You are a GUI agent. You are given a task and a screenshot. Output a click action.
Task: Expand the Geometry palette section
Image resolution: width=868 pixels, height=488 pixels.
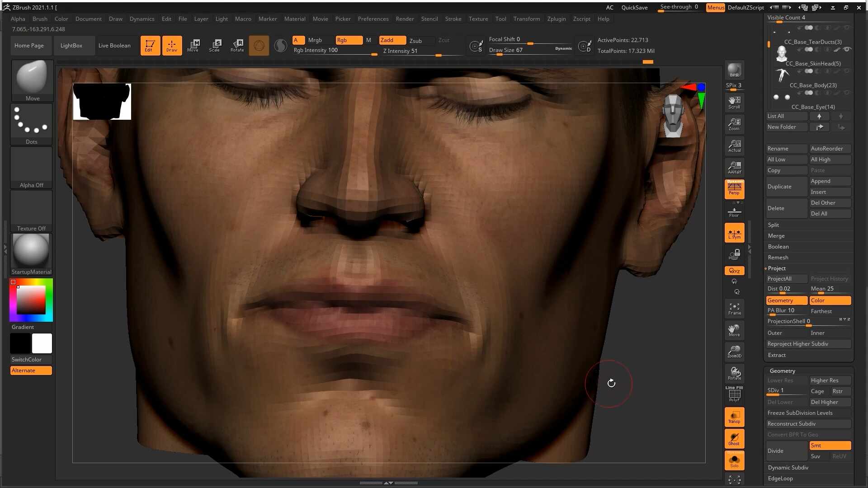(782, 371)
